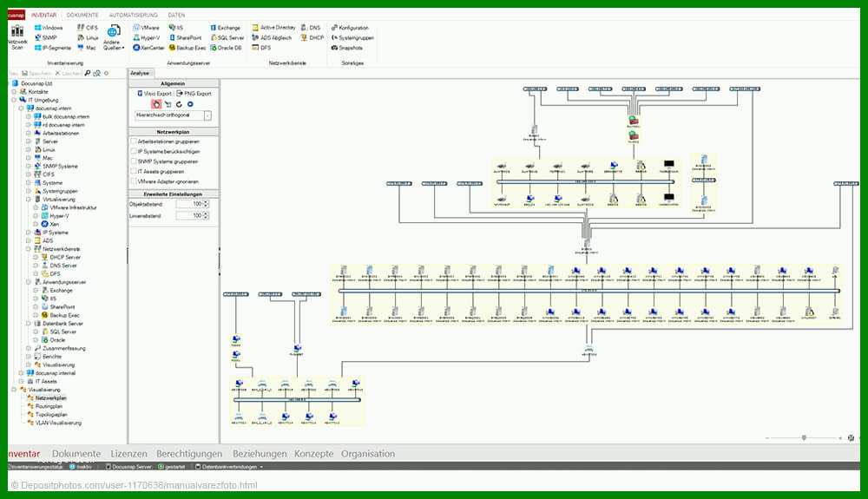
Task: Activate the hand pan tool in Analyse
Action: (x=156, y=104)
